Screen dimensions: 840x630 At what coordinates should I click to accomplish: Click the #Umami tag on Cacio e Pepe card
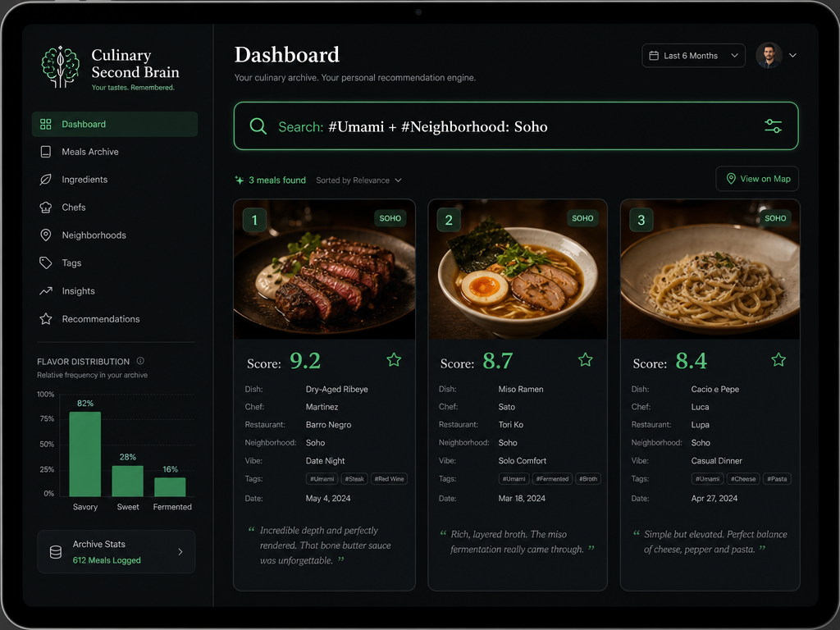[x=707, y=479]
